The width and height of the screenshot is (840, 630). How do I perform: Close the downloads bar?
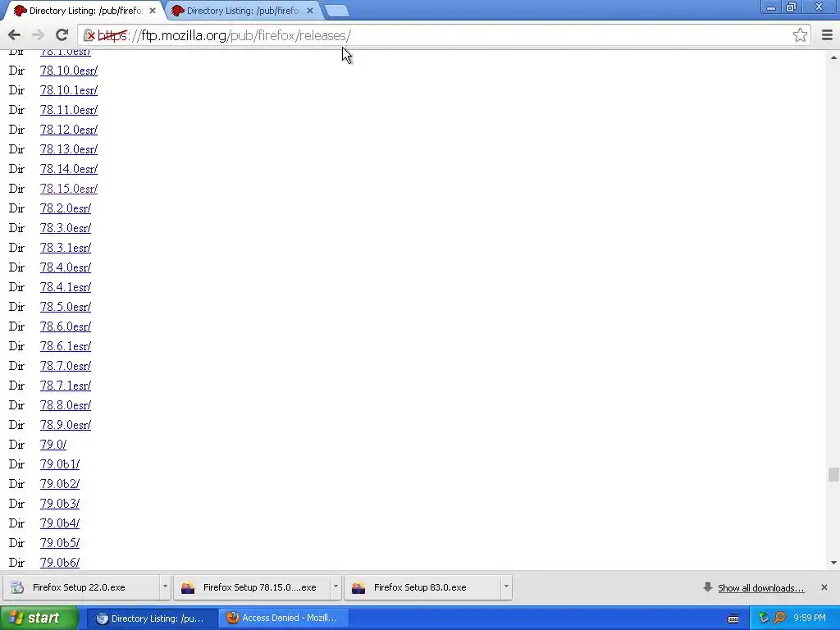[824, 587]
